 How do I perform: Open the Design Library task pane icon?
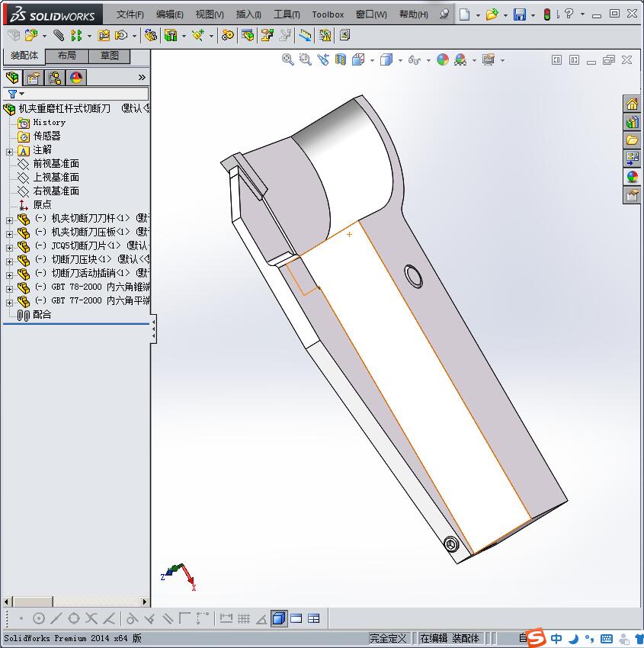632,122
